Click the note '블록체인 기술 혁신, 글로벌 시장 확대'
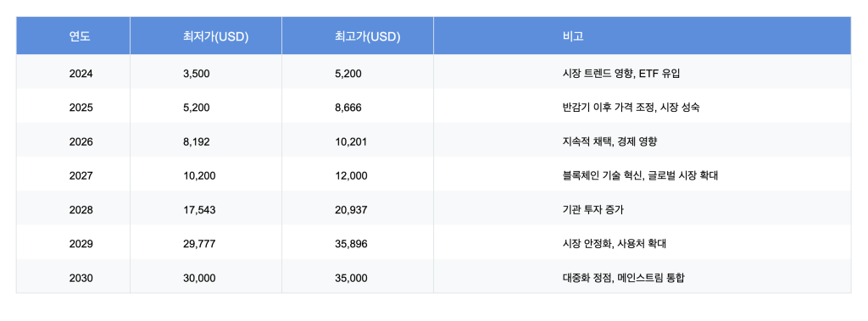The width and height of the screenshot is (868, 321). click(x=640, y=175)
